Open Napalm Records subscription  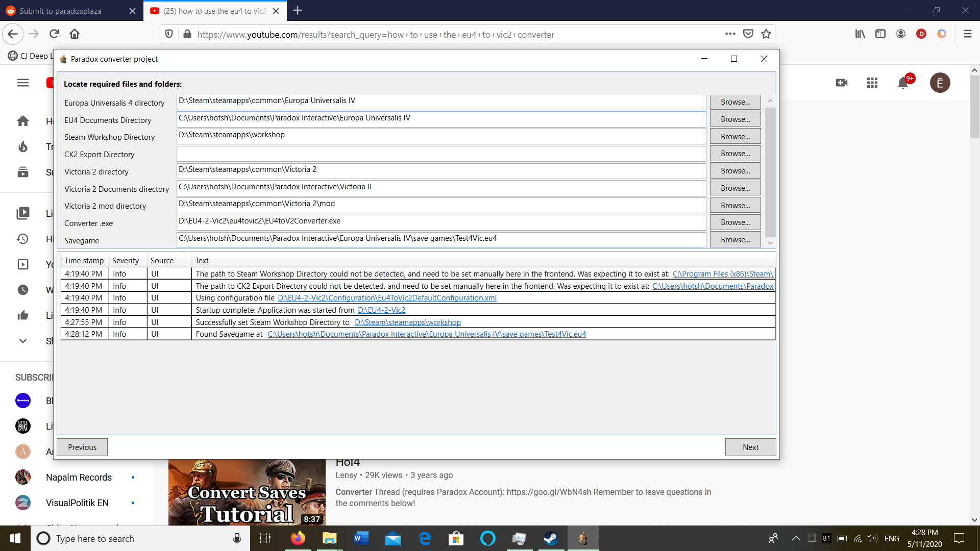79,478
